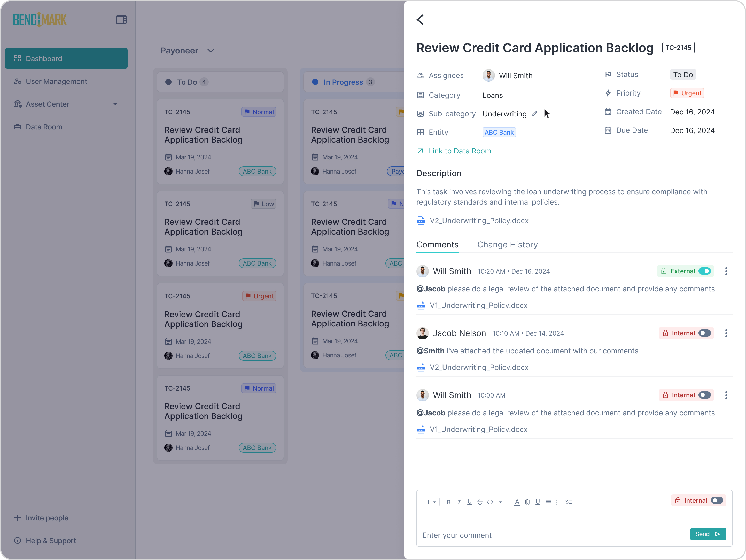This screenshot has height=560, width=746.
Task: Switch to the Comments tab
Action: click(437, 245)
